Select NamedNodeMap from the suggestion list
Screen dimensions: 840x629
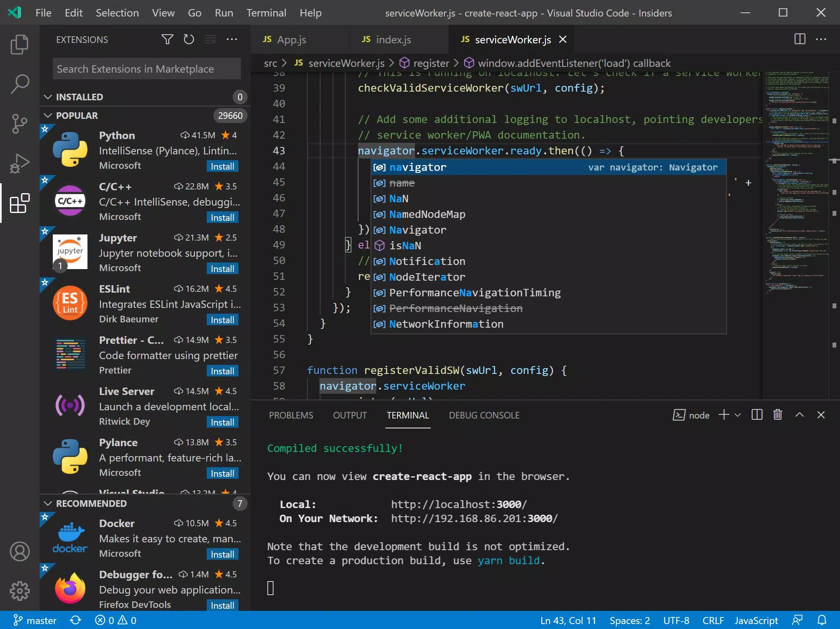(548, 214)
